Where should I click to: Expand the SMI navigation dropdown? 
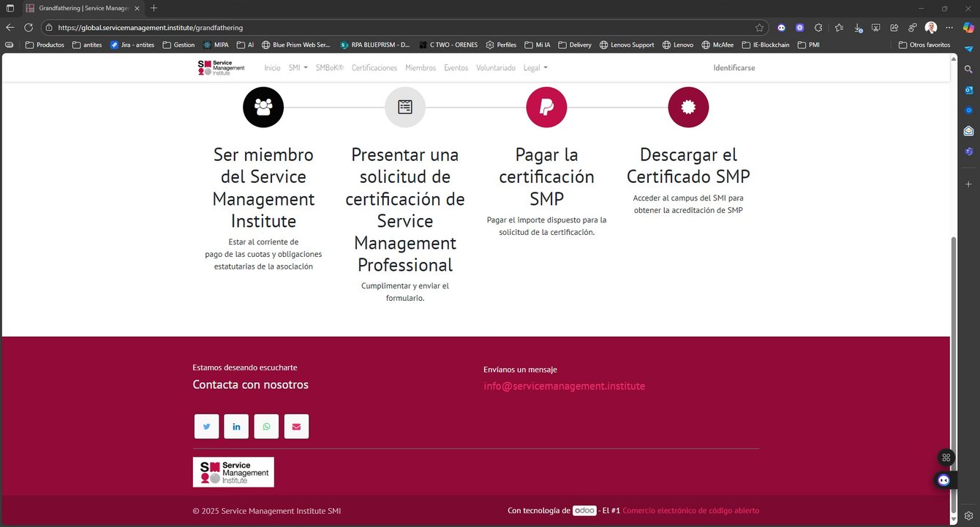(x=298, y=67)
